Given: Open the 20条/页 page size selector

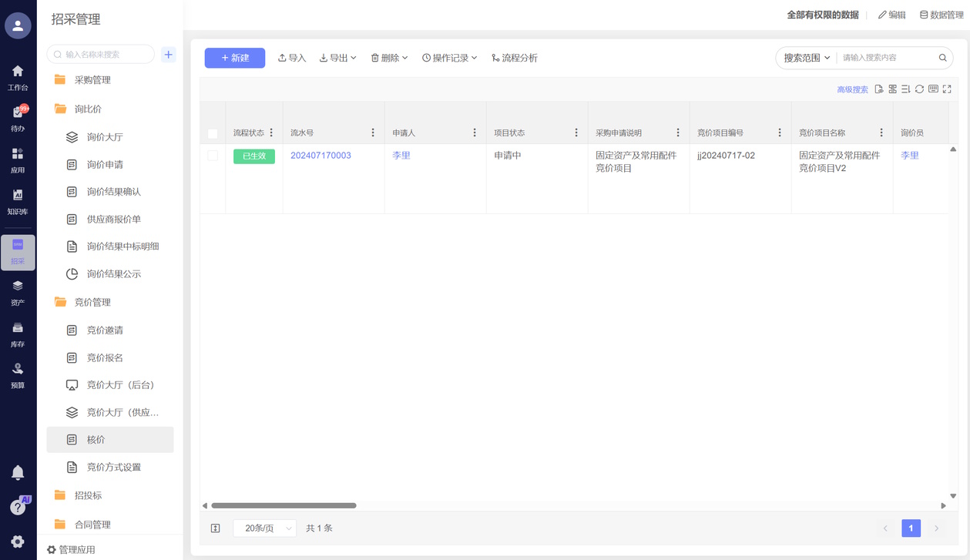Looking at the screenshot, I should click(264, 528).
